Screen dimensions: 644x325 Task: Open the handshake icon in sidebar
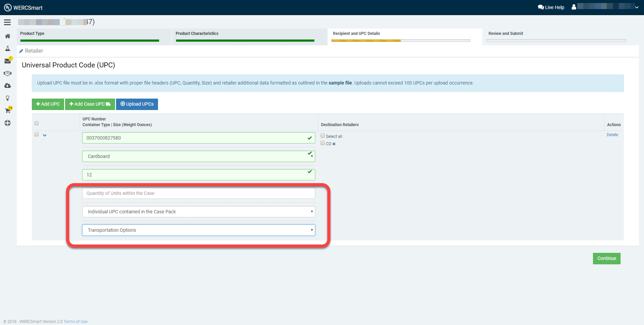pyautogui.click(x=7, y=73)
